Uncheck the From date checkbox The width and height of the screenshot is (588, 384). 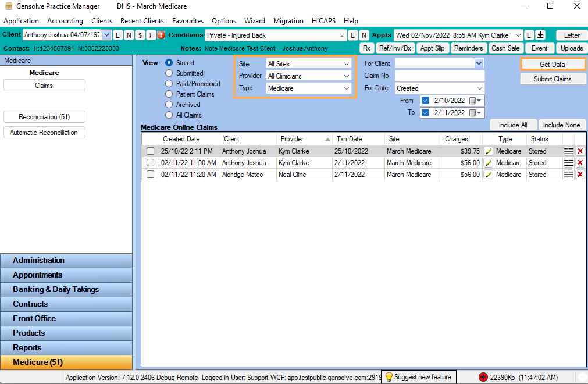pos(425,101)
